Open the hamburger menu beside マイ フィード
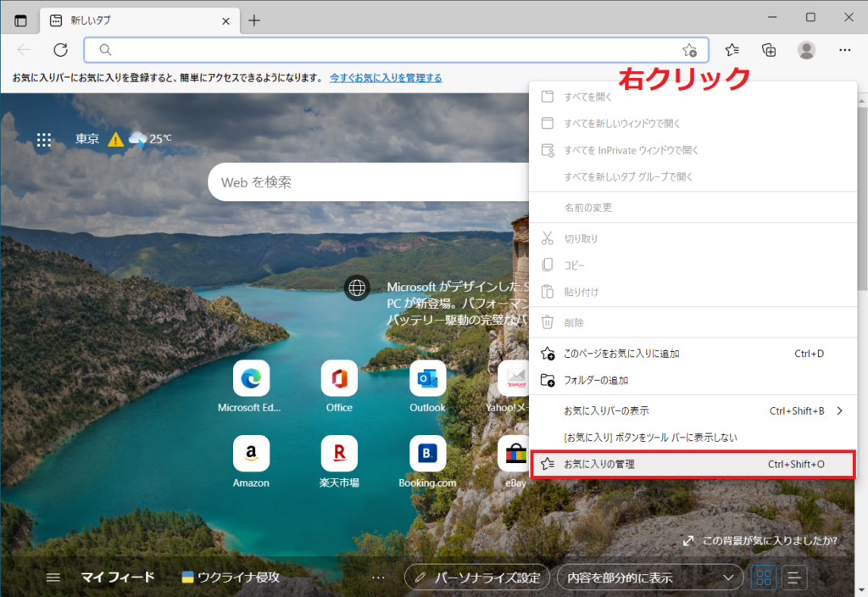868x597 pixels. pyautogui.click(x=53, y=577)
